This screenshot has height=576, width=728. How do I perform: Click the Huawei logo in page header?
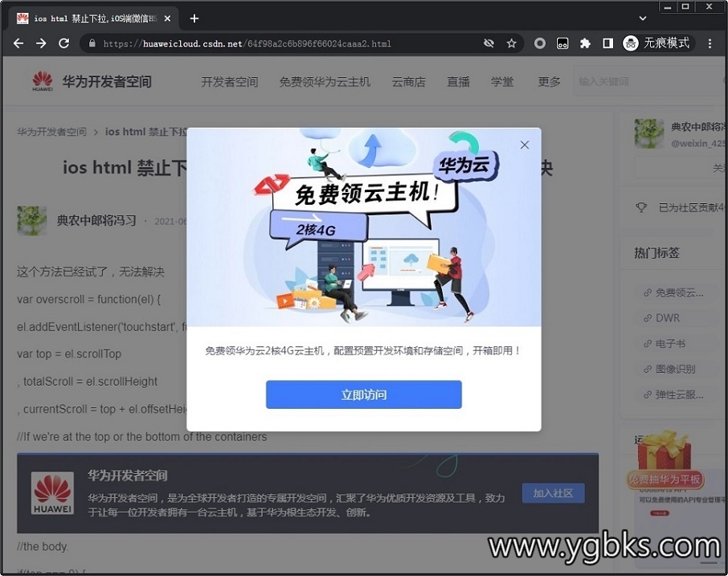pos(43,81)
